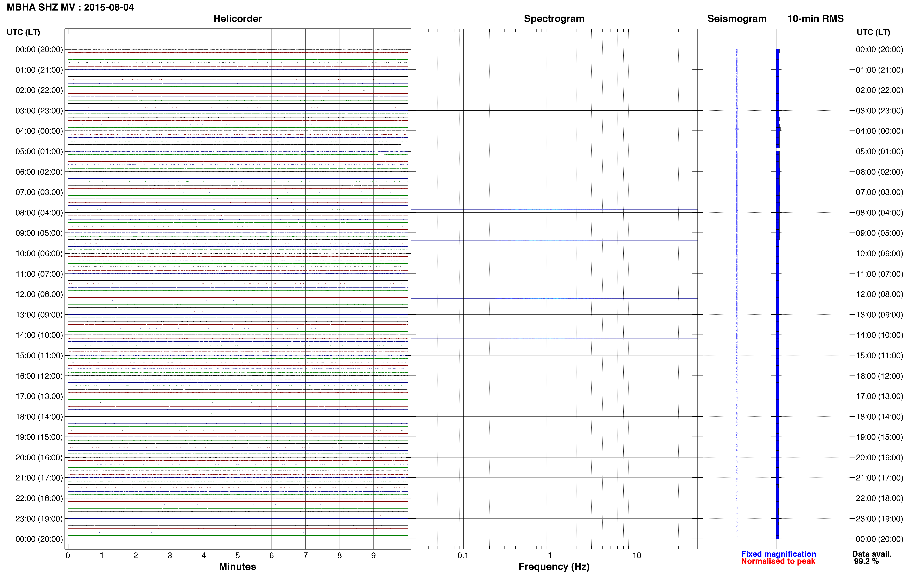The height and width of the screenshot is (578, 924).
Task: Select the 'Helicorder' panel heading
Action: [x=238, y=19]
